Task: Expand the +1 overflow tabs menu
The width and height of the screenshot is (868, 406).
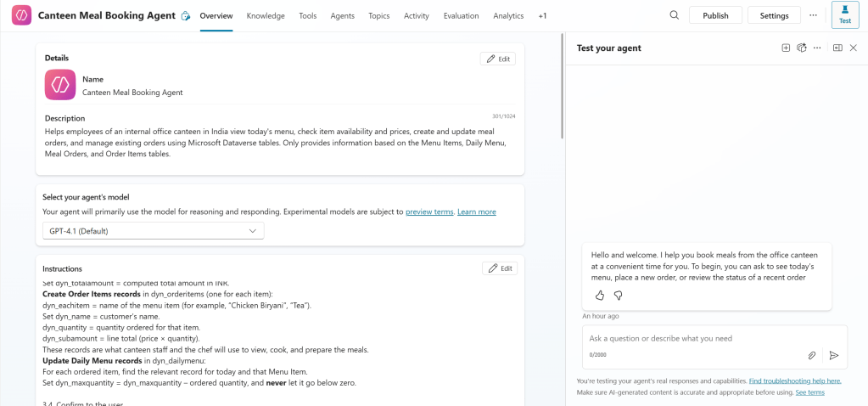Action: pos(542,16)
